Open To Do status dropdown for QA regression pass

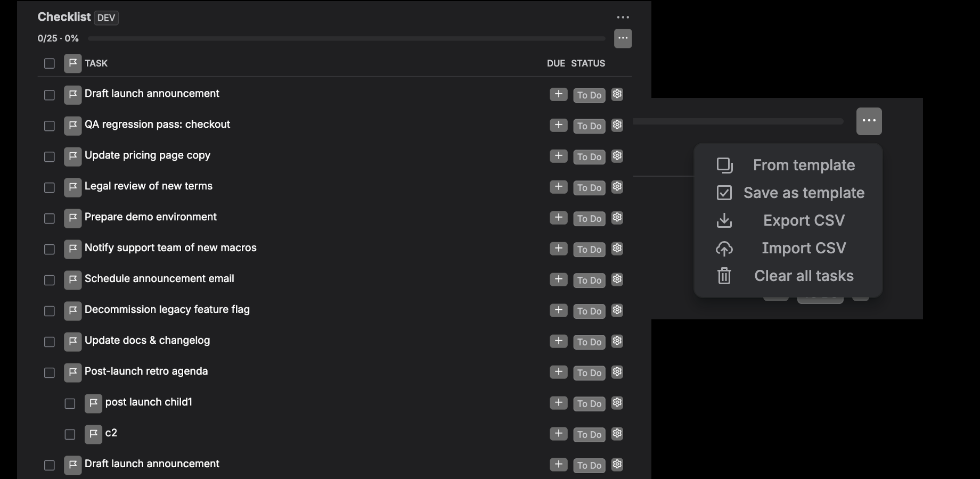pos(589,126)
